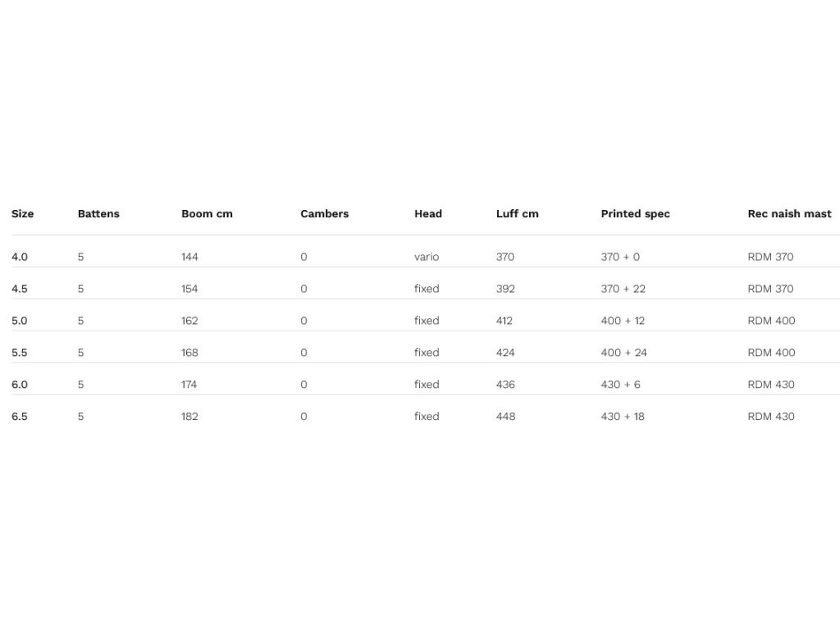Image resolution: width=840 pixels, height=630 pixels.
Task: Click the Size column header
Action: (x=23, y=214)
